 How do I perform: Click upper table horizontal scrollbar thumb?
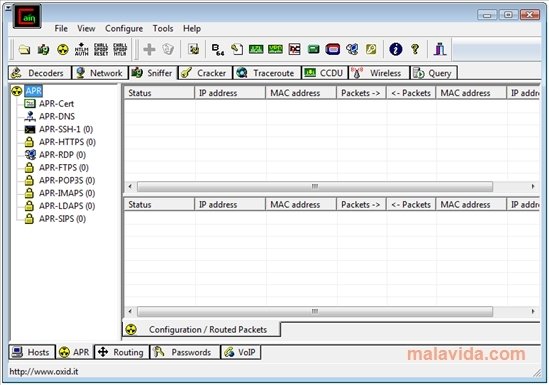(315, 187)
